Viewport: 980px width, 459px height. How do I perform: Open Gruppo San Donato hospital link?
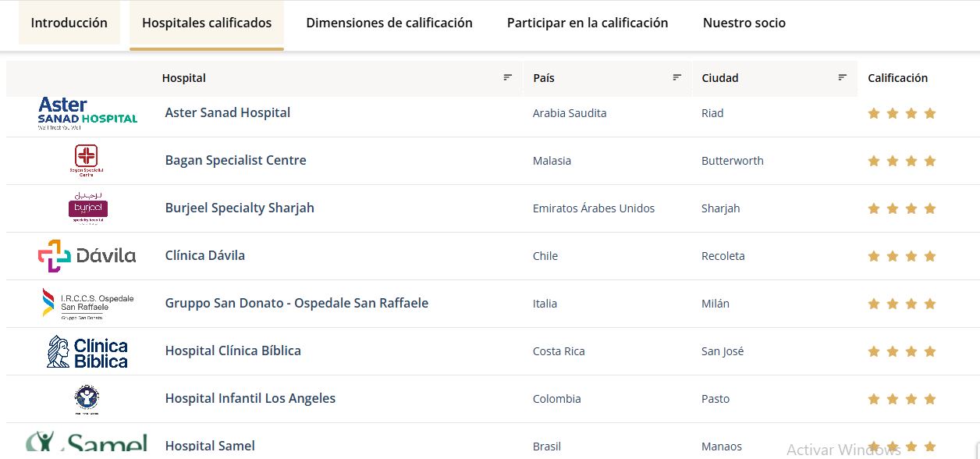tap(296, 303)
